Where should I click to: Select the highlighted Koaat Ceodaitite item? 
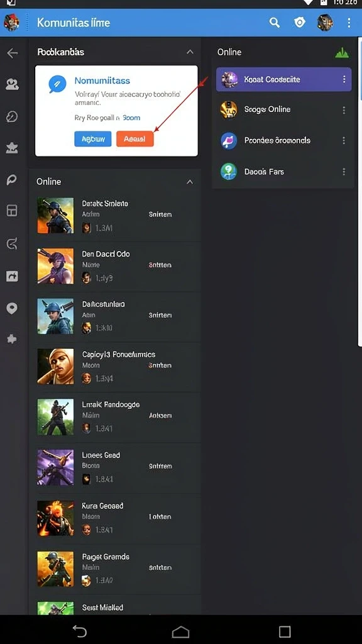tap(283, 79)
